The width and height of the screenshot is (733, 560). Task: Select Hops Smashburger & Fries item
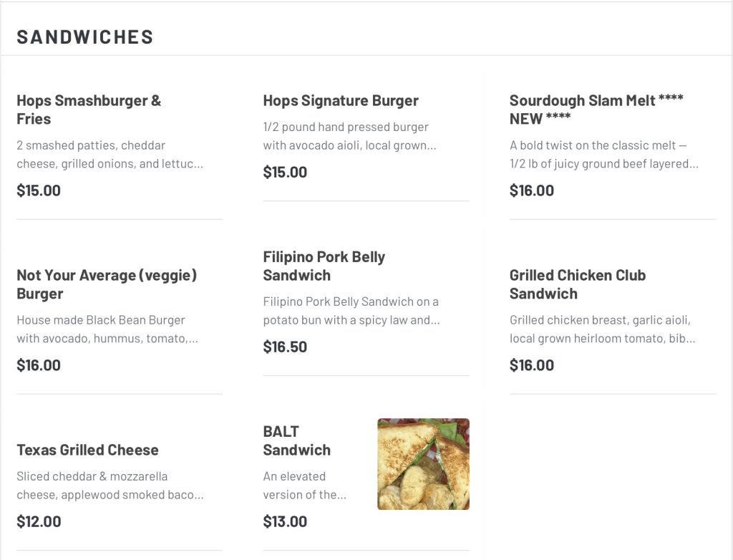click(x=89, y=110)
